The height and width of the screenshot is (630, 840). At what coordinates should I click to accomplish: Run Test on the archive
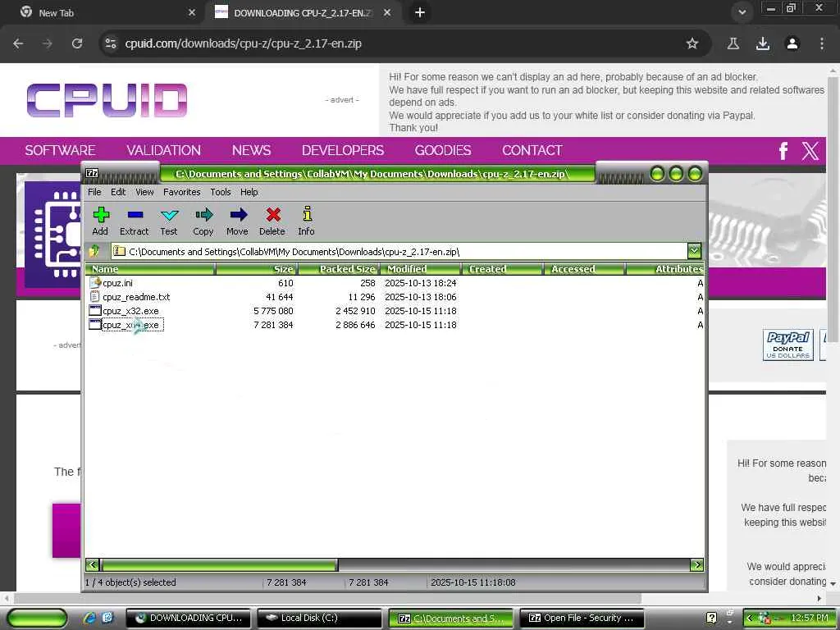click(x=169, y=221)
